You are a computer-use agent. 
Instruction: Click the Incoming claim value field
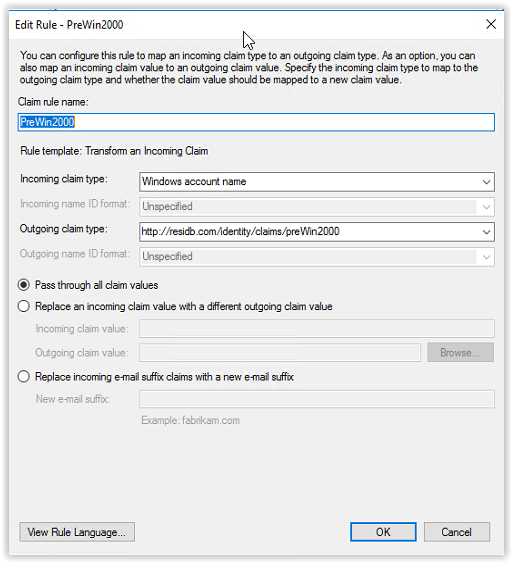coord(317,329)
